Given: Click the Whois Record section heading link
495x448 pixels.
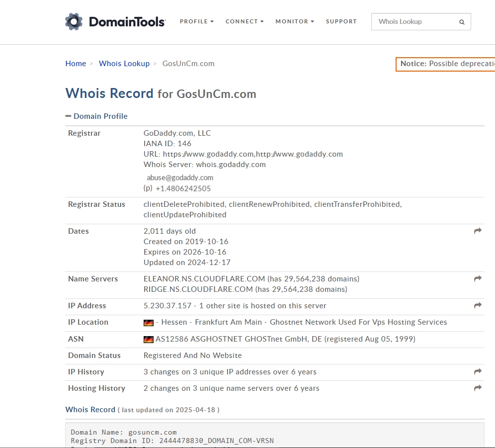Looking at the screenshot, I should coord(90,409).
